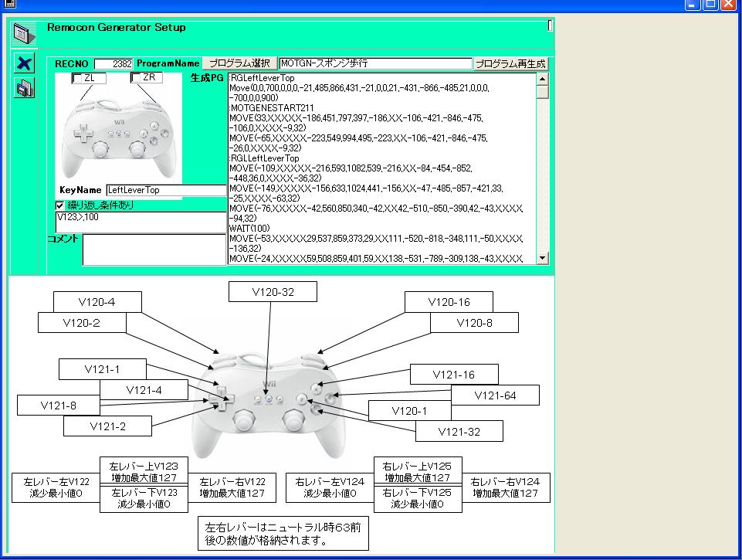
Task: Click the 左レバー上V123 label box
Action: 144,472
